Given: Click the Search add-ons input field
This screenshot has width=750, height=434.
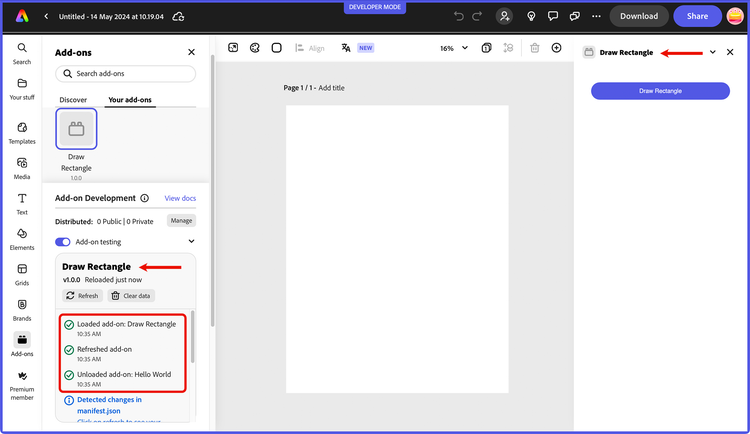Looking at the screenshot, I should (x=126, y=74).
